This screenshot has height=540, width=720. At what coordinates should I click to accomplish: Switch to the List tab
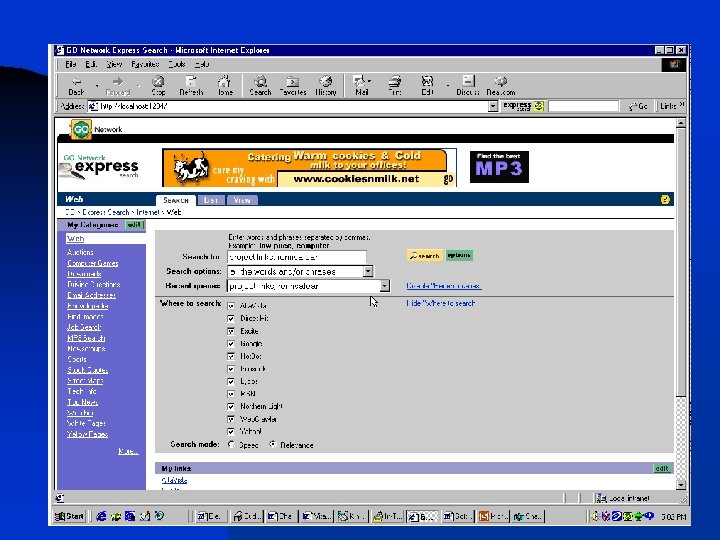click(211, 200)
